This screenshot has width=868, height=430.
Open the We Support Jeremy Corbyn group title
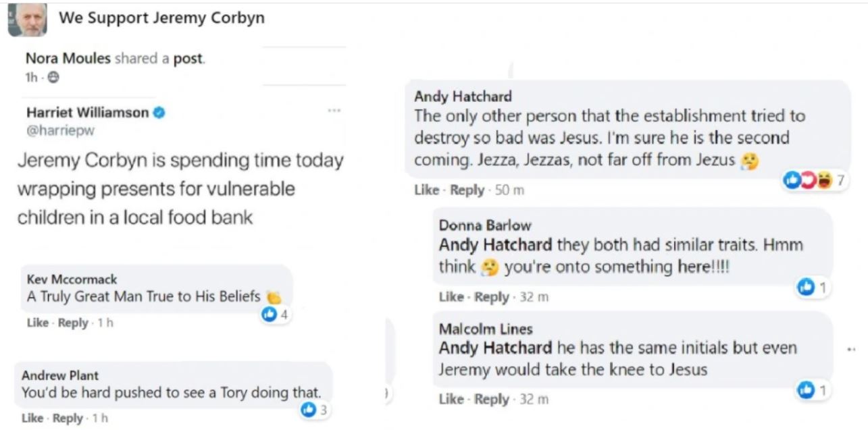pyautogui.click(x=161, y=18)
